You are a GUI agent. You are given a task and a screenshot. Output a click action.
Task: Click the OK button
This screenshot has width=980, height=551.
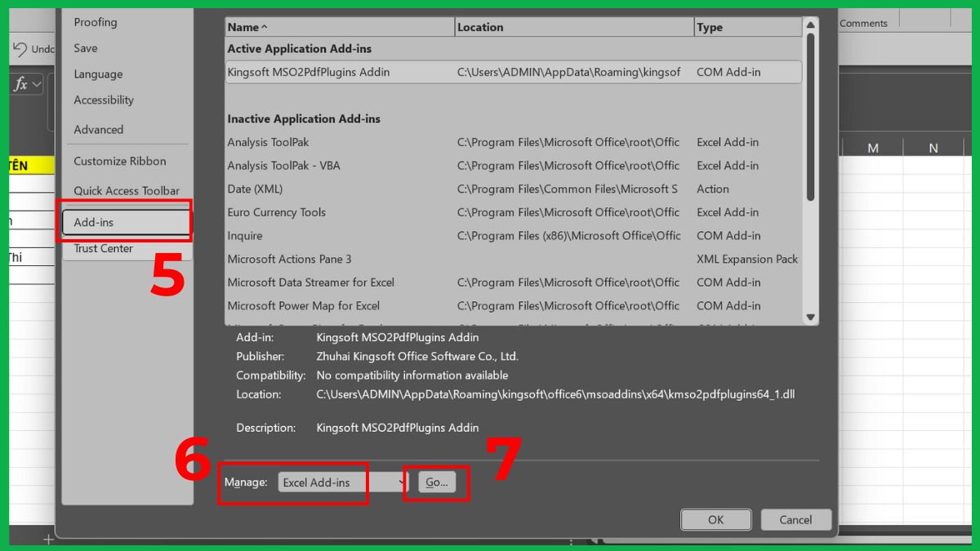pos(715,520)
